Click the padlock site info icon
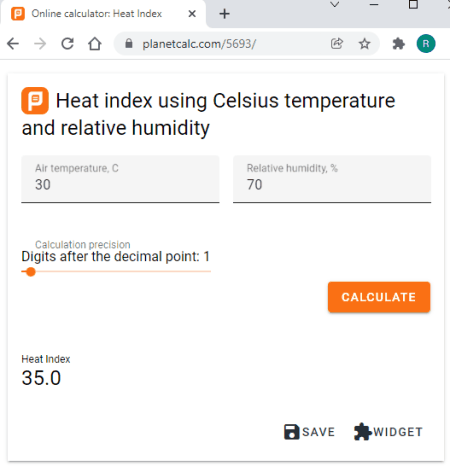Screen dimensions: 450x466 click(129, 43)
